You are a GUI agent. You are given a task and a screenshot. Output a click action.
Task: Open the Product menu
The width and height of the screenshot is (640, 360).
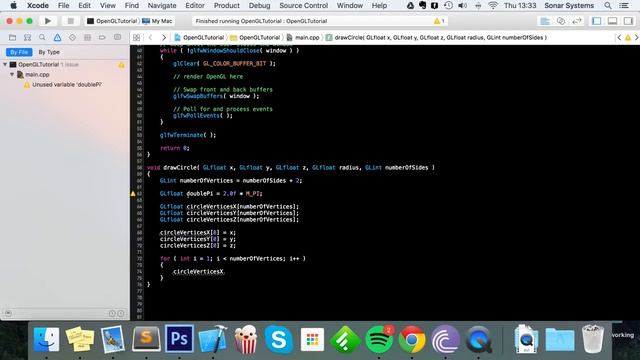(x=227, y=6)
